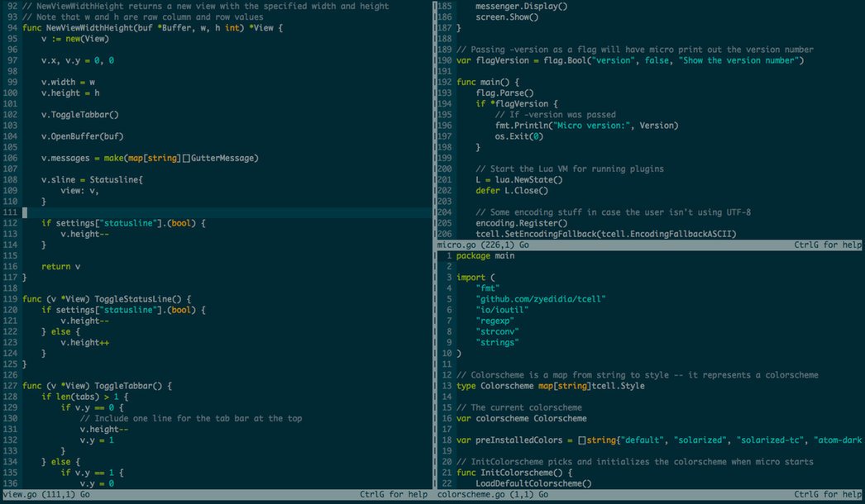Click the "v.messages = make(...)" line
Image resolution: width=865 pixels, height=504 pixels.
[x=150, y=158]
